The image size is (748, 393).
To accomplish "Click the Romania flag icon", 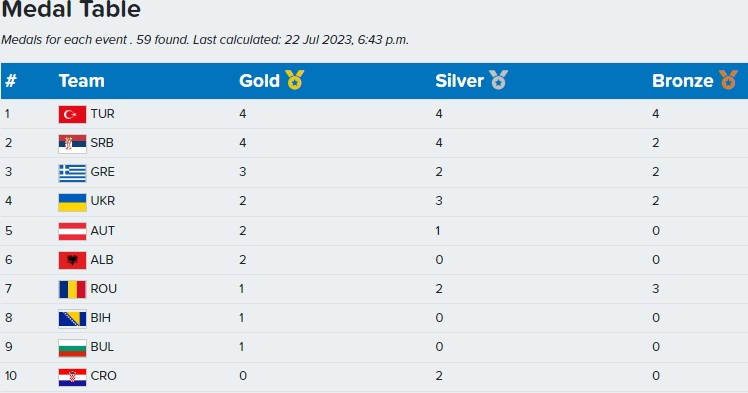I will [x=73, y=290].
